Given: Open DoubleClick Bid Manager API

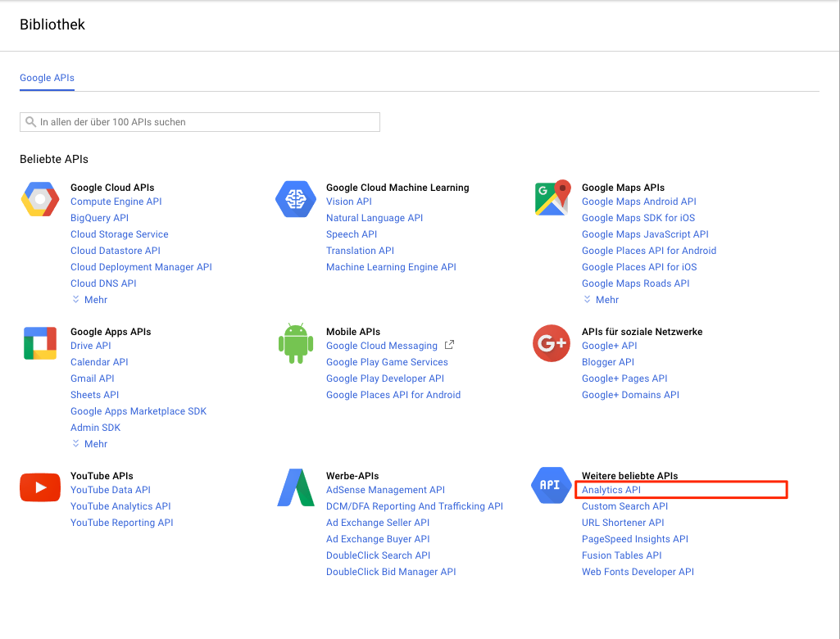Looking at the screenshot, I should tap(391, 572).
